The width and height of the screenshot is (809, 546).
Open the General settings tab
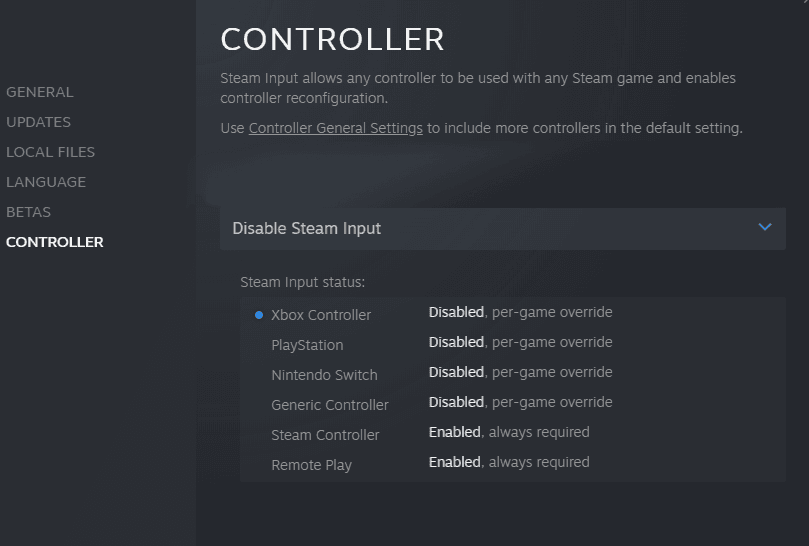40,92
